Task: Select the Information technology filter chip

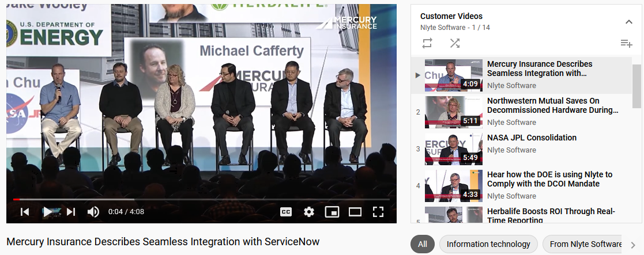Action: point(488,244)
